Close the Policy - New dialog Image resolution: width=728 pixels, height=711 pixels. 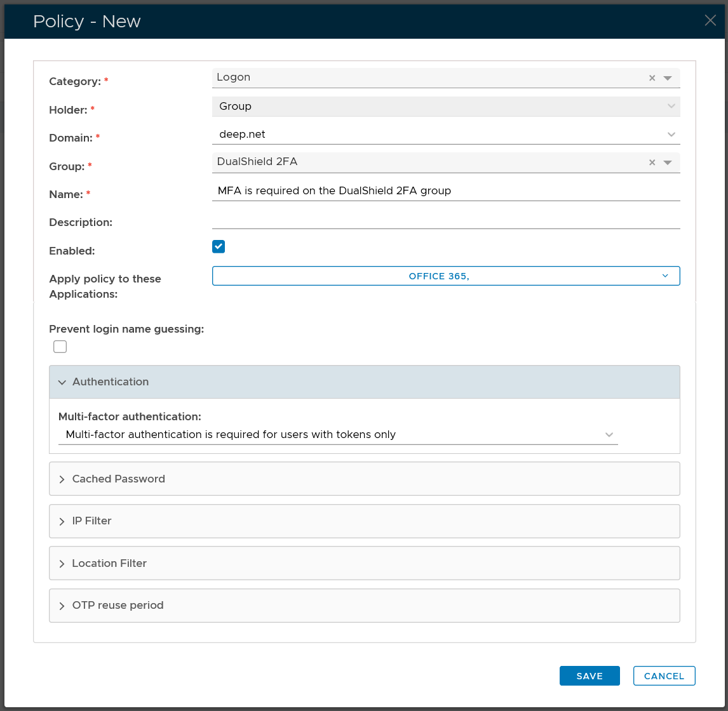coord(710,20)
